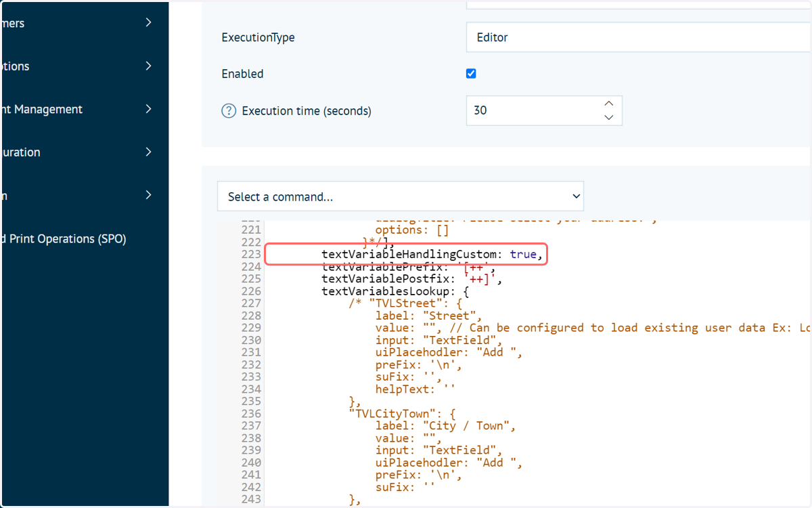Click uiPlacehodler code on line 231
812x508 pixels.
(x=449, y=352)
